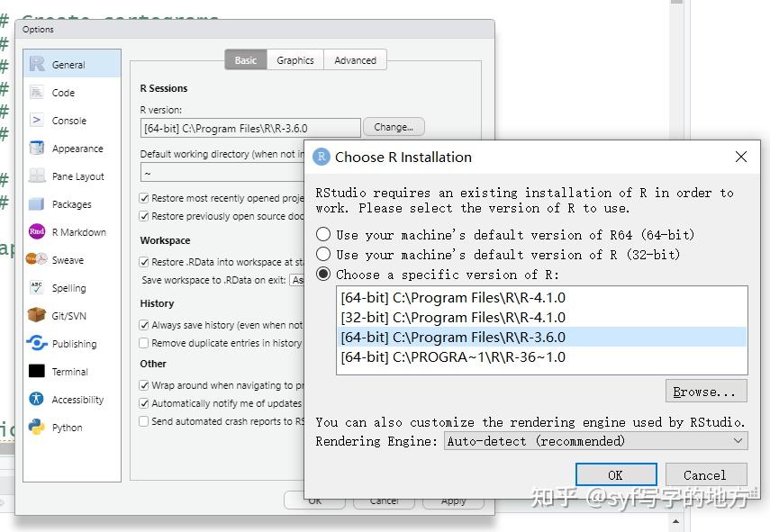This screenshot has height=532, width=770.
Task: Open Code settings icon in sidebar
Action: coord(37,92)
